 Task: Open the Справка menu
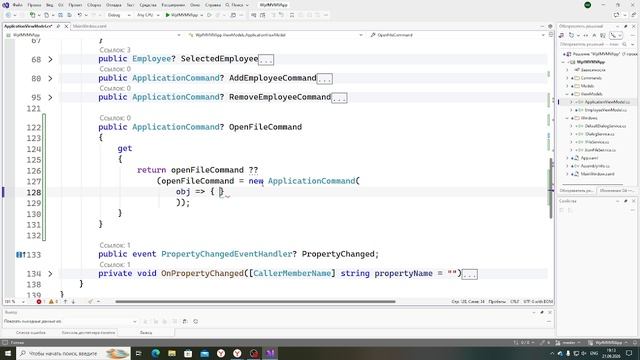(x=213, y=5)
